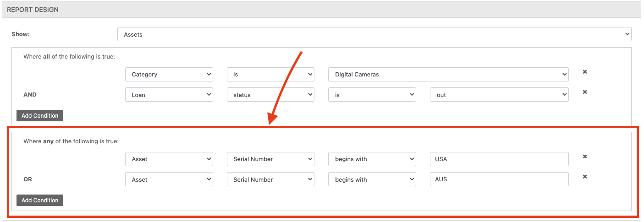Click Add Condition under the 'all' group
The image size is (644, 222).
(40, 115)
